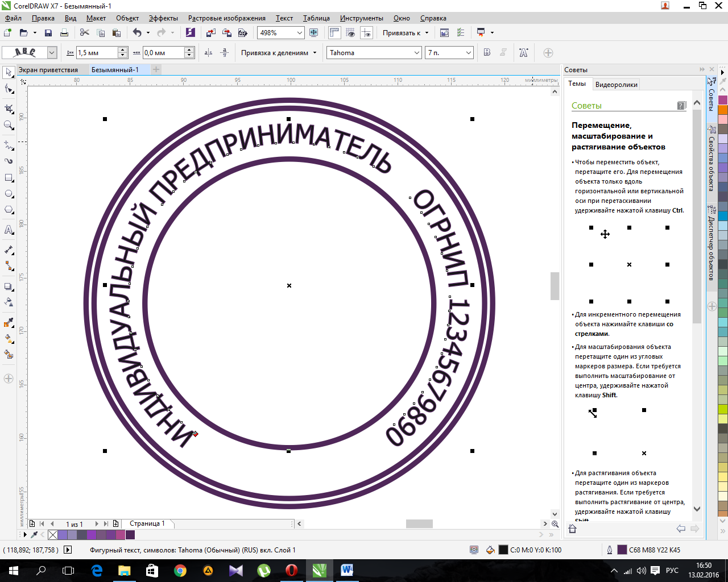Expand the Open file dropdown arrow

coord(35,33)
